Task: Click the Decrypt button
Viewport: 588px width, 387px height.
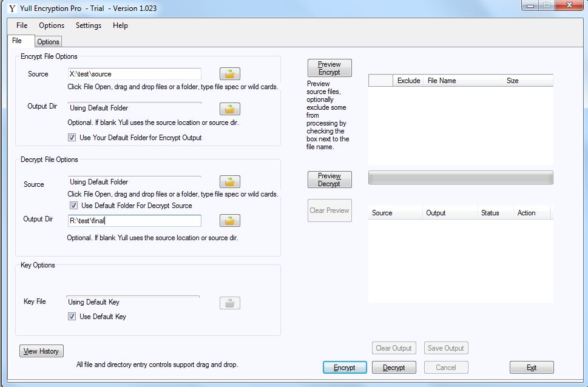Action: click(x=393, y=368)
